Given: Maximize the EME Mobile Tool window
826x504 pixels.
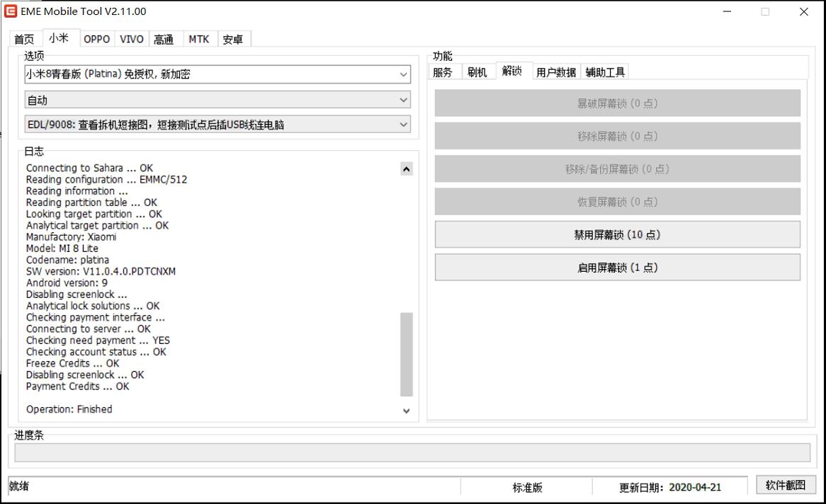Looking at the screenshot, I should click(765, 11).
